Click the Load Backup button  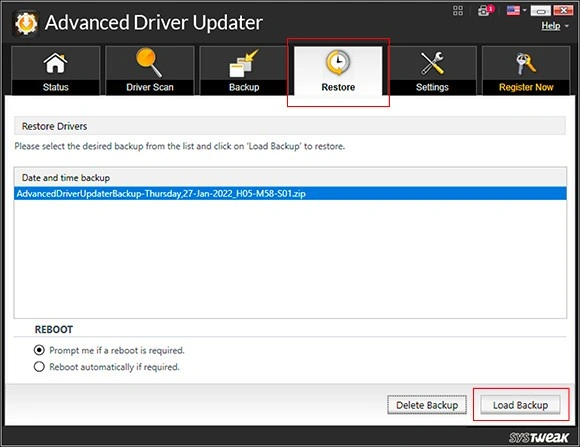tap(520, 405)
